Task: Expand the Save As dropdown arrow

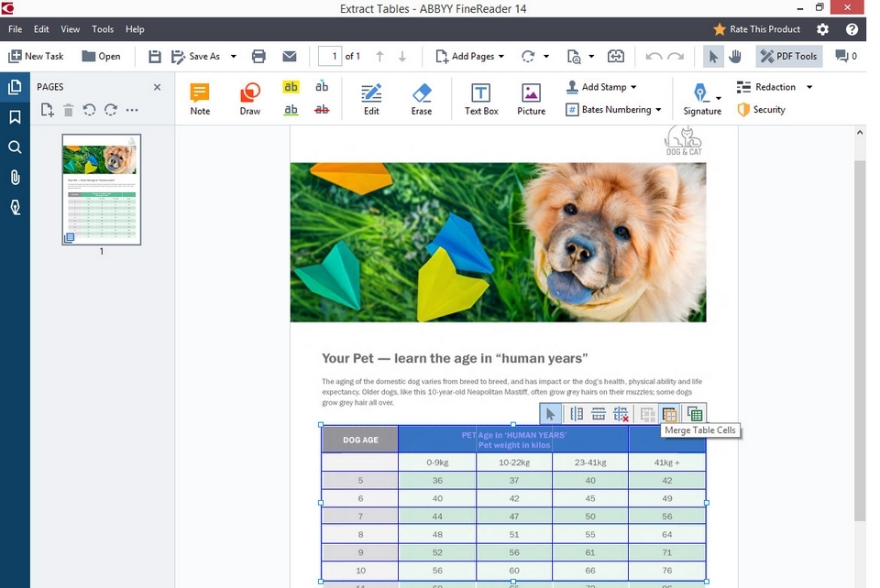Action: click(234, 56)
